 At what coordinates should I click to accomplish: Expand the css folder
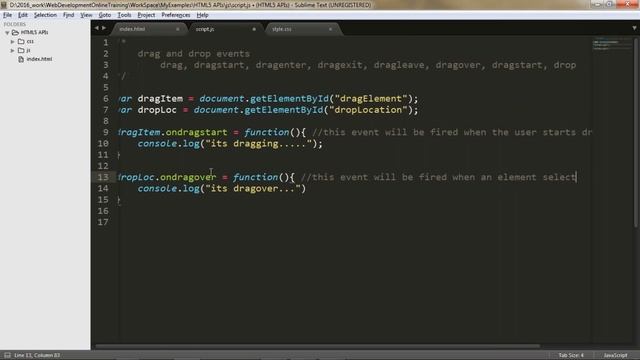pos(12,42)
